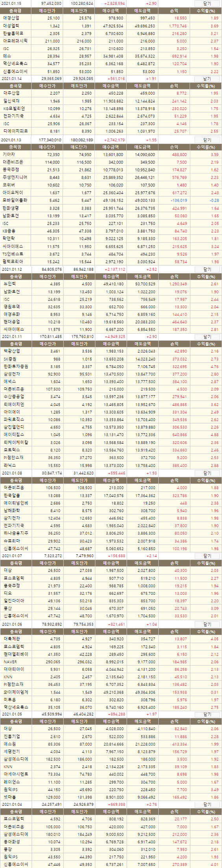Click the 진흥기업 stock name
Viewport: 222px width, 868px height.
point(11,737)
